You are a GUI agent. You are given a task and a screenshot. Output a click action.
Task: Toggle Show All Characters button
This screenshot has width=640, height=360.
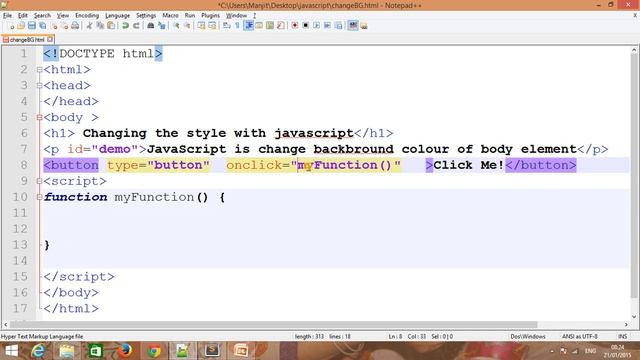pos(237,26)
